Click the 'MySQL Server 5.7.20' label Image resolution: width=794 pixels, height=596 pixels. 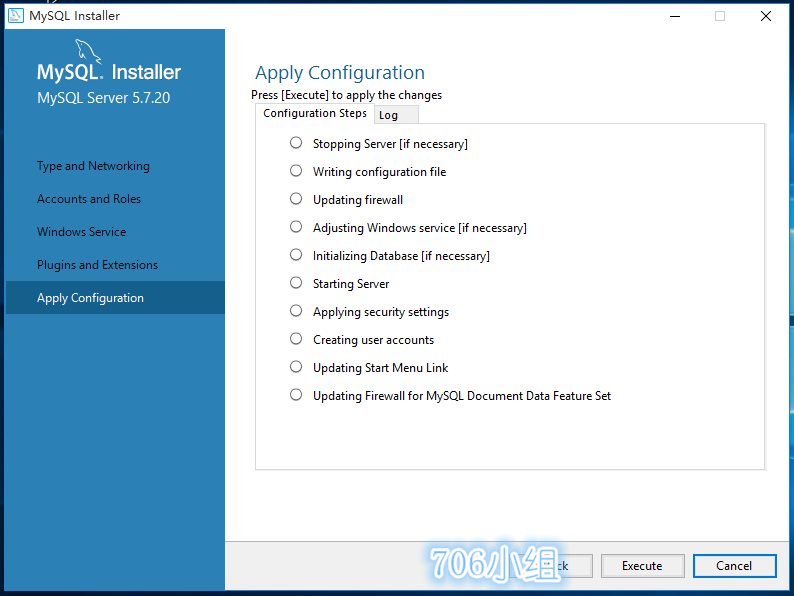pyautogui.click(x=103, y=98)
